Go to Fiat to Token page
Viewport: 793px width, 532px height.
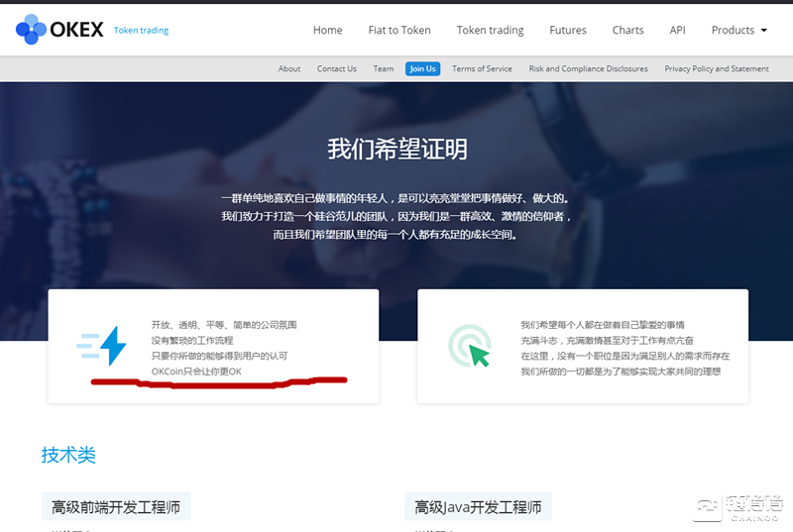point(399,30)
